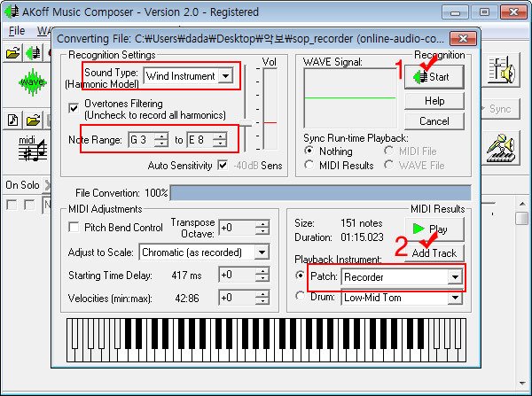
Task: Click the microphone keyboard icon
Action: 501,148
